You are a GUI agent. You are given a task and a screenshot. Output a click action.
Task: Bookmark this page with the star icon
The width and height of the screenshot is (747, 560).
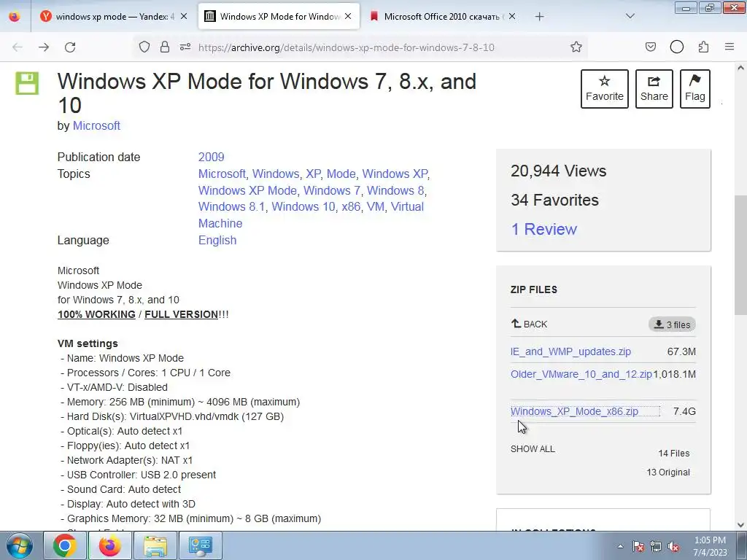[576, 47]
